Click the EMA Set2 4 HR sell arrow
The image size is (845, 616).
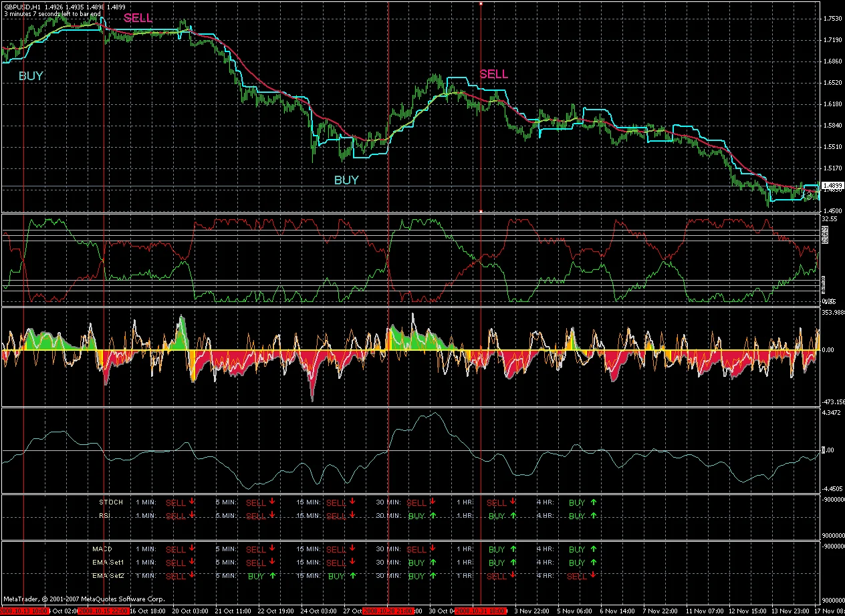pyautogui.click(x=593, y=575)
